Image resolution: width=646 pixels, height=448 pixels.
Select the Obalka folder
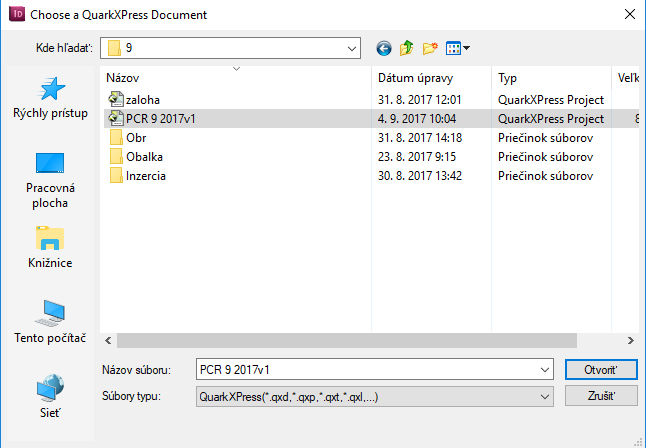(x=144, y=157)
